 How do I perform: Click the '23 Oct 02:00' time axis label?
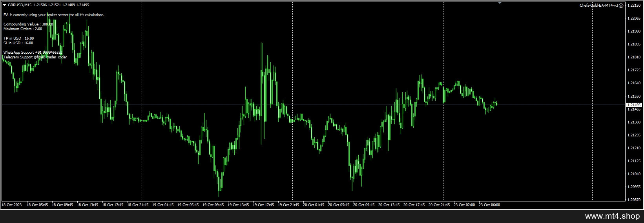[x=464, y=205]
